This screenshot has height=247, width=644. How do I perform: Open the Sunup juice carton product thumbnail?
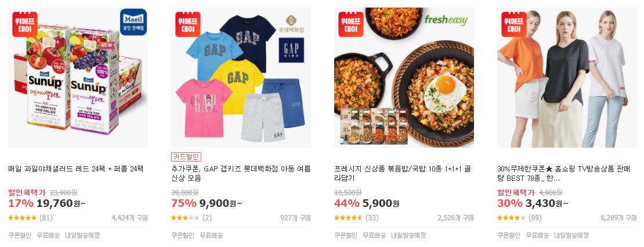pos(78,77)
